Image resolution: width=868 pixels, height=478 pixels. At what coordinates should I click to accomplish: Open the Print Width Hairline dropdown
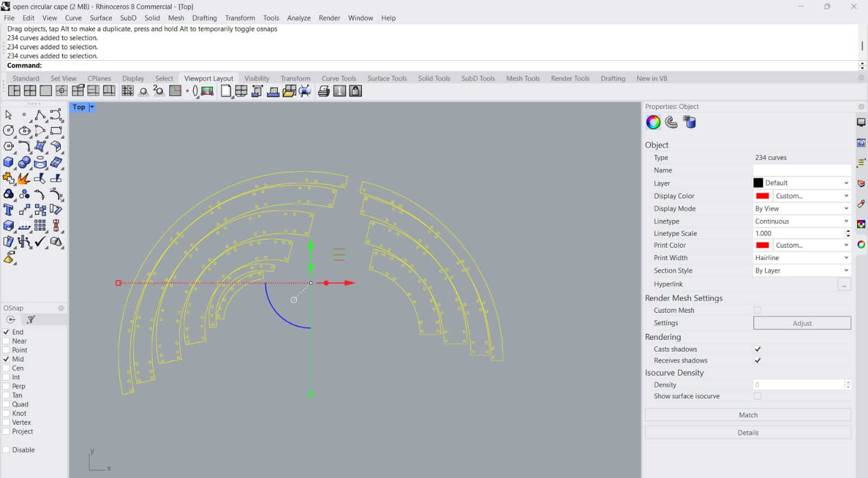pyautogui.click(x=801, y=258)
